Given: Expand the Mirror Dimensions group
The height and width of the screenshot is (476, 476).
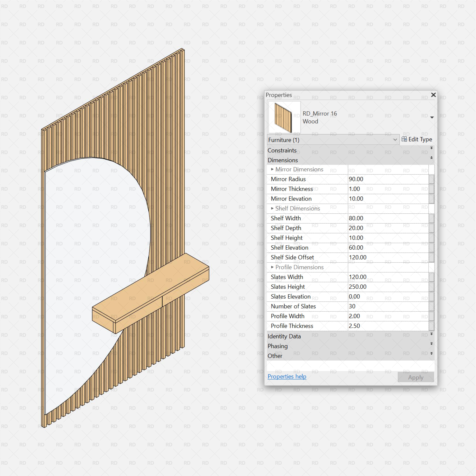Looking at the screenshot, I should 272,169.
